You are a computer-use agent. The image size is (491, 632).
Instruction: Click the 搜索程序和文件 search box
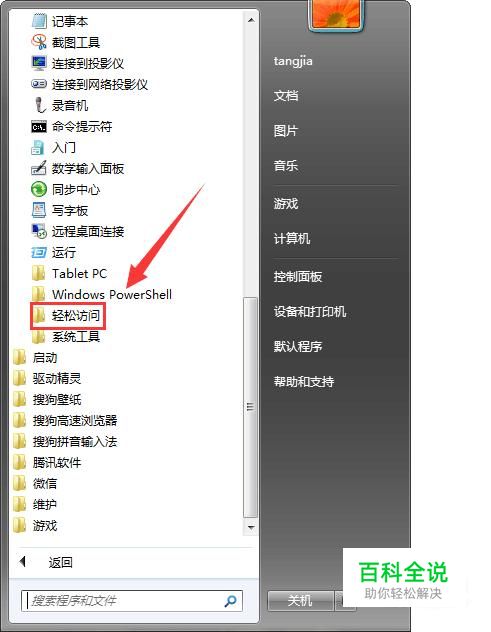[131, 601]
